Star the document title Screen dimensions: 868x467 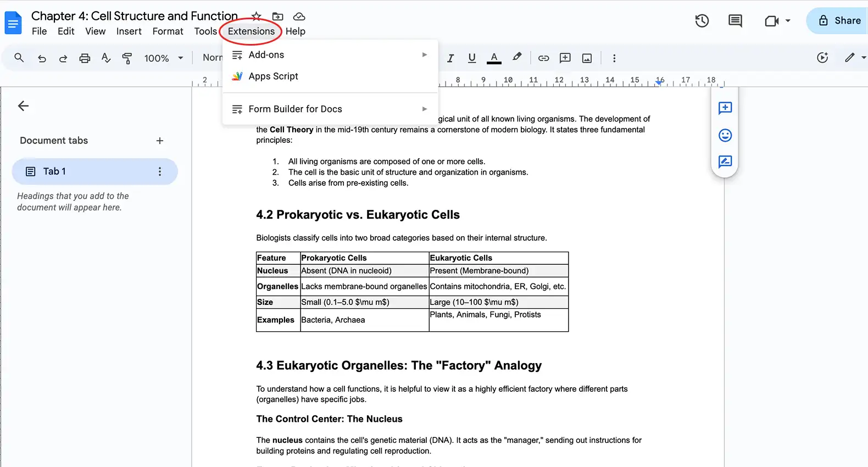tap(256, 16)
